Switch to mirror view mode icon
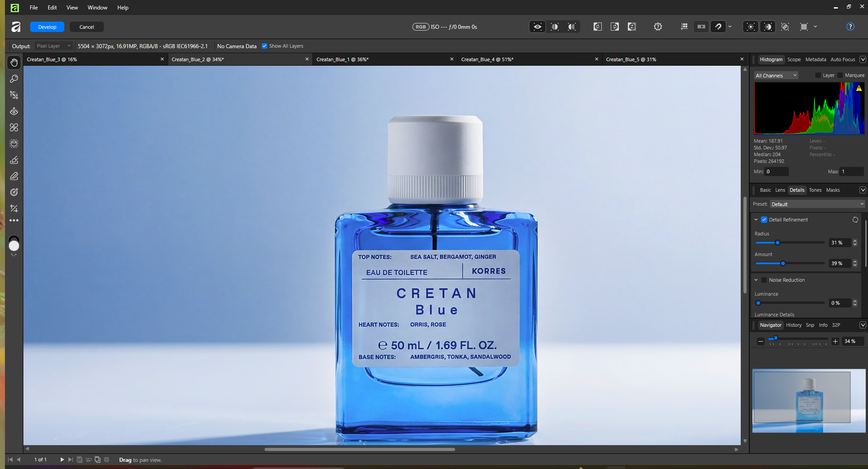868x469 pixels. click(x=572, y=27)
